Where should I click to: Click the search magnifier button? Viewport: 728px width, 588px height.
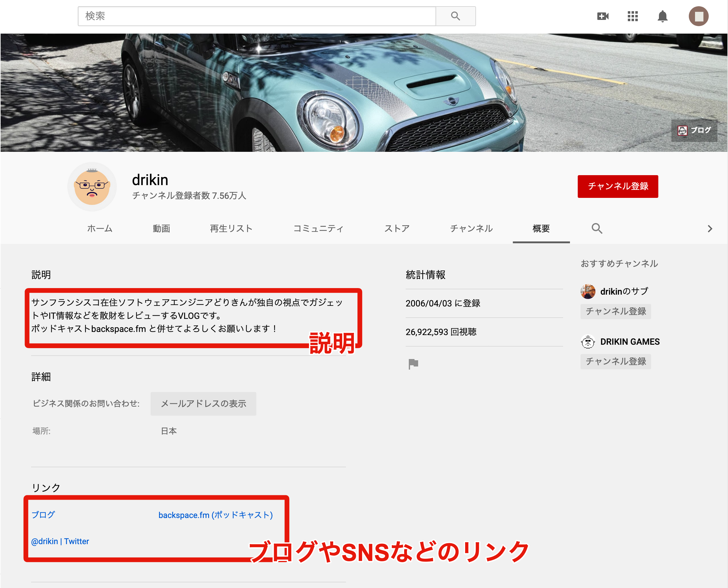click(x=455, y=16)
